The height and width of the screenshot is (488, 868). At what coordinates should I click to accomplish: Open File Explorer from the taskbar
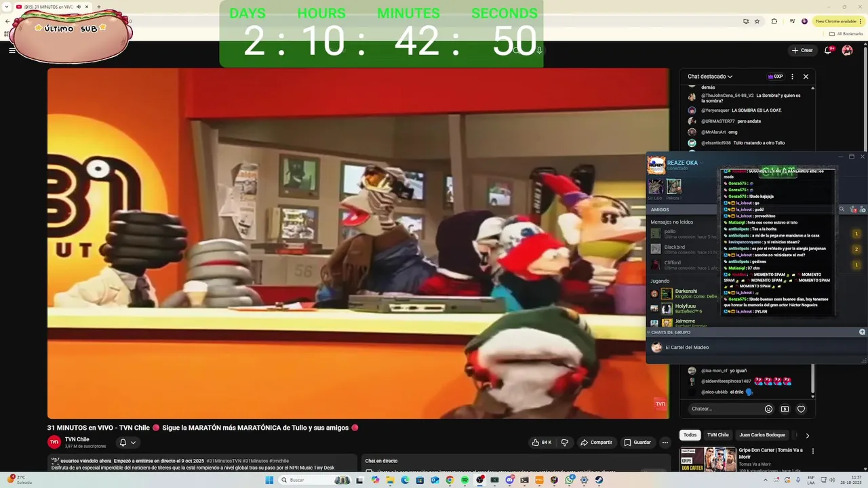pyautogui.click(x=390, y=480)
